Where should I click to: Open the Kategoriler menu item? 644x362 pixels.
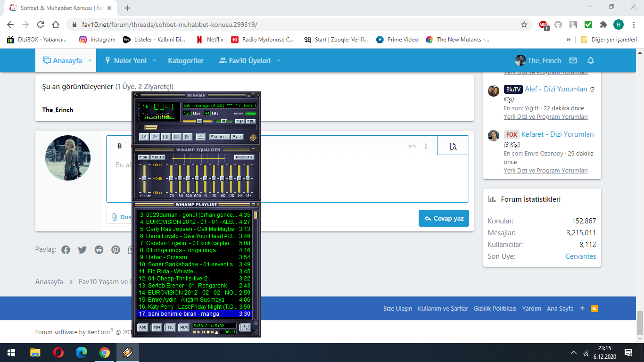(x=186, y=61)
